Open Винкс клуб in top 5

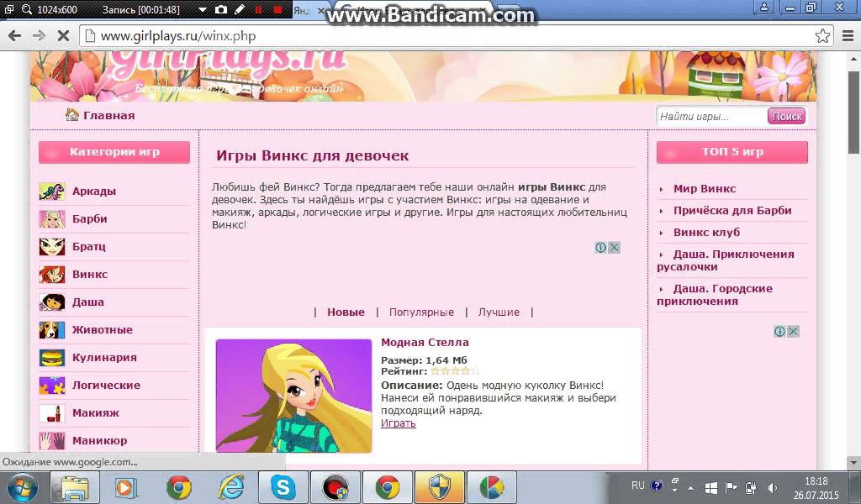706,233
